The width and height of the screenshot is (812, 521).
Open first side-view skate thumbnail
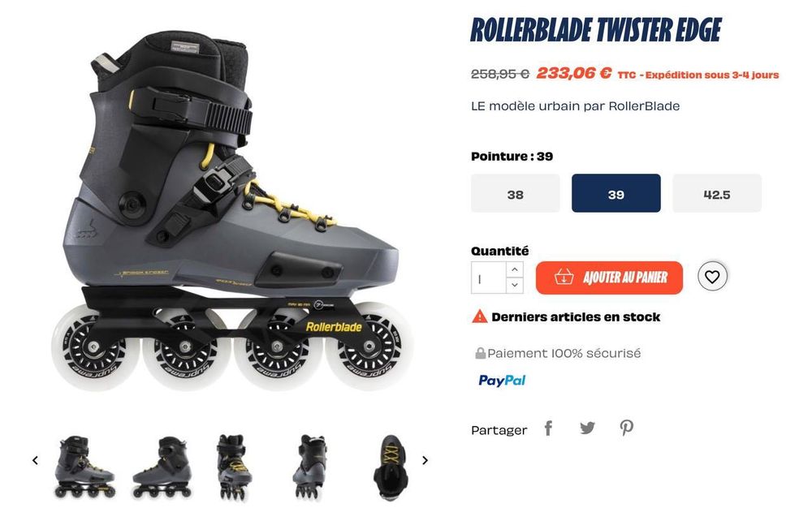pyautogui.click(x=84, y=467)
